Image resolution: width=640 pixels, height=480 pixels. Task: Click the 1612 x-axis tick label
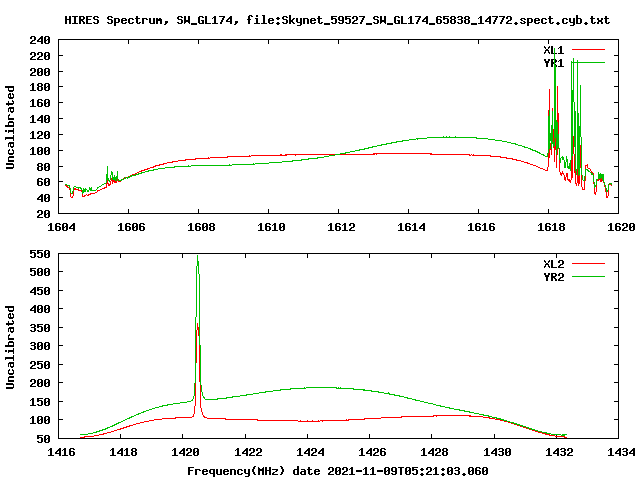pyautogui.click(x=341, y=227)
